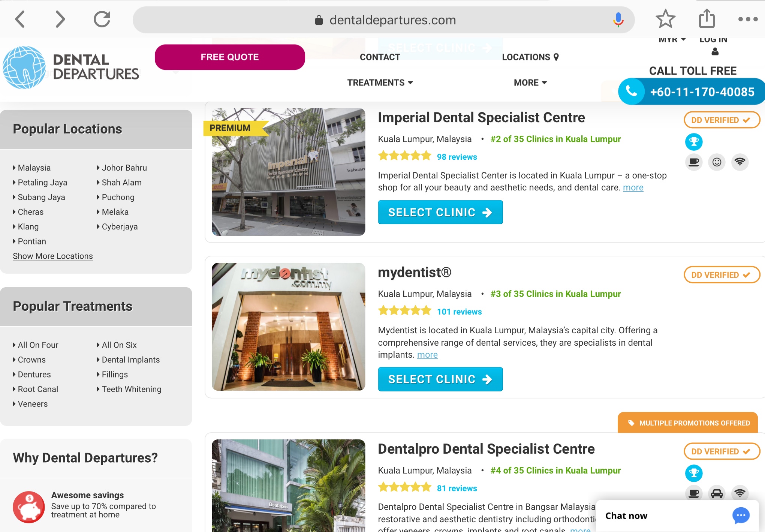Select clinic for mydentist
Viewport: 765px width, 532px height.
click(x=440, y=379)
